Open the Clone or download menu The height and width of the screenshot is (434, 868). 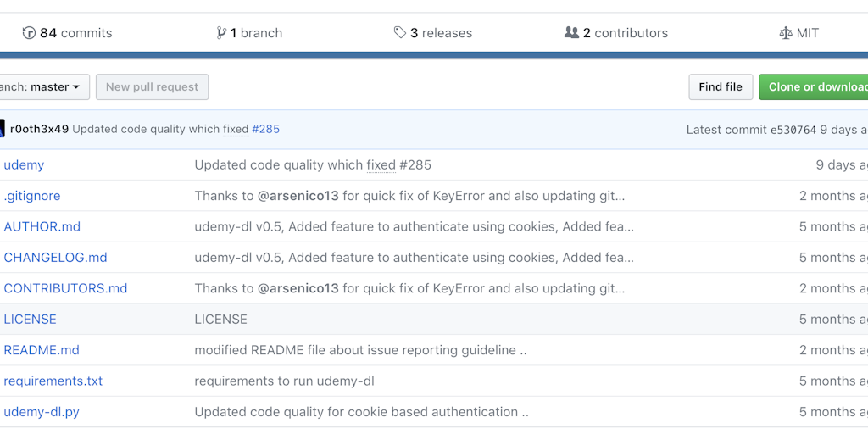coord(814,87)
